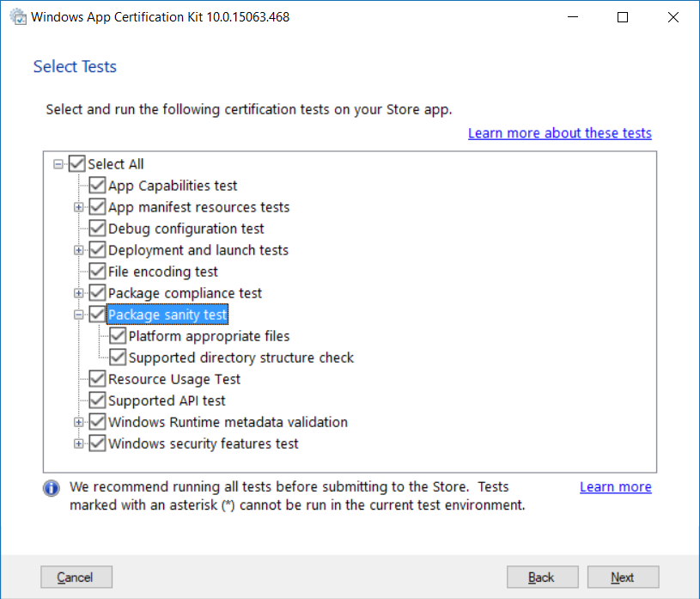Select 'Platform appropriate files' label
The width and height of the screenshot is (700, 599).
209,336
